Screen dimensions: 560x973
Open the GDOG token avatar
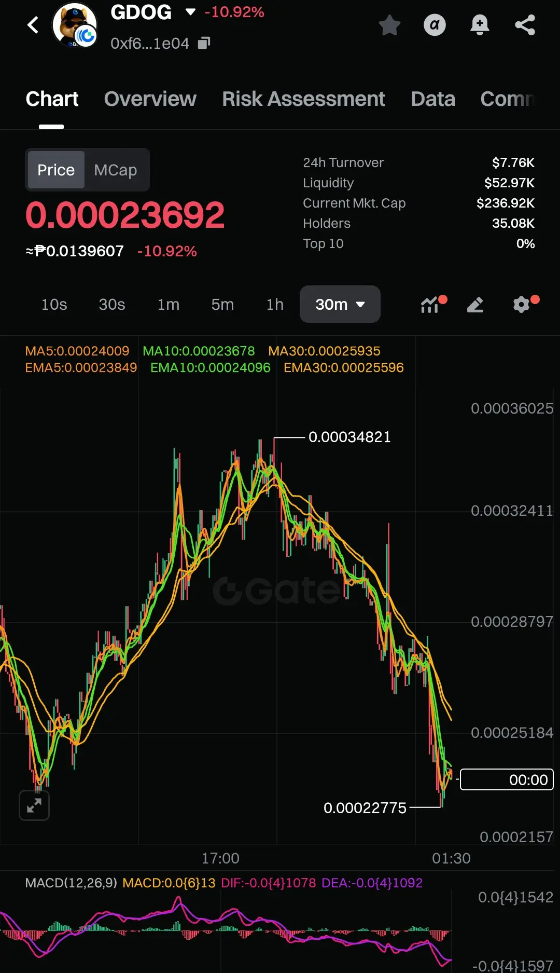coord(75,25)
